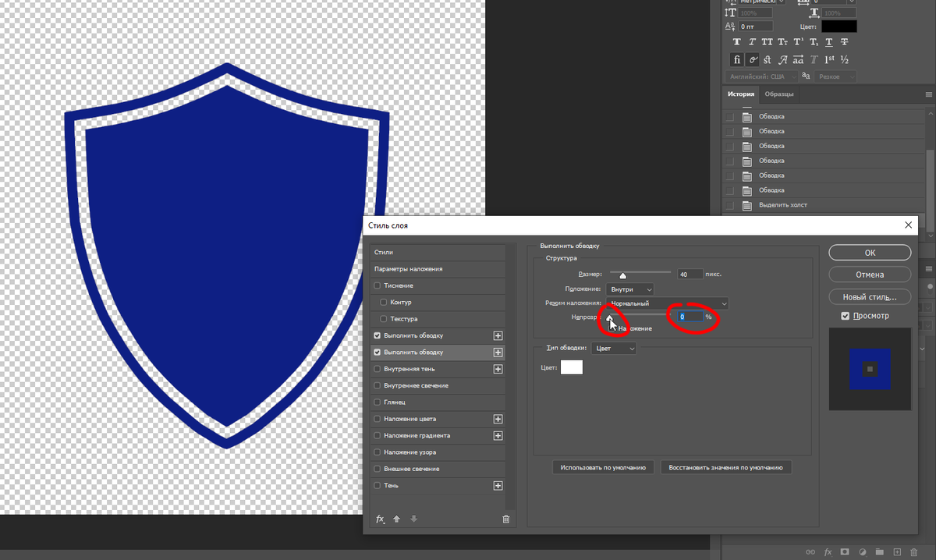Toggle standard ligatures fi icon

pyautogui.click(x=737, y=59)
